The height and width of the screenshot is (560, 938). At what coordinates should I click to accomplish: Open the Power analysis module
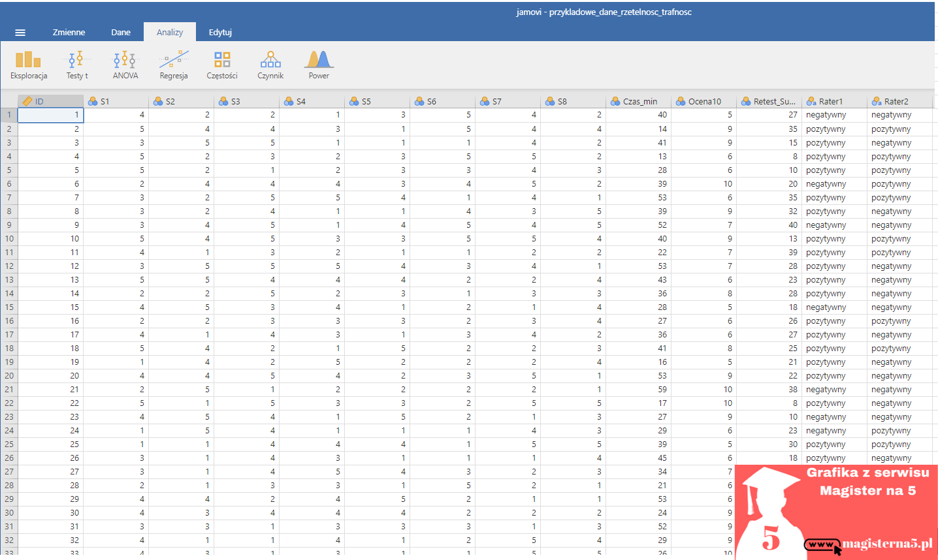coord(319,65)
